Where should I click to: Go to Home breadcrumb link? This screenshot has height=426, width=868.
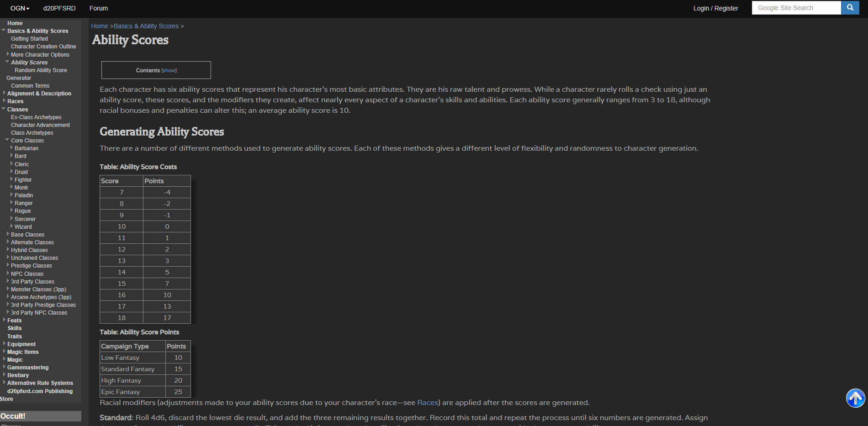(99, 26)
